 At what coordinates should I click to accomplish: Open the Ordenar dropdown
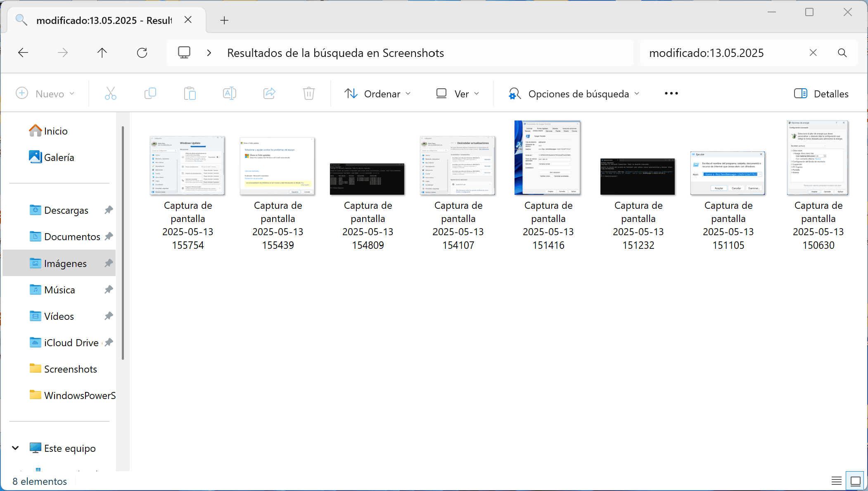[377, 93]
